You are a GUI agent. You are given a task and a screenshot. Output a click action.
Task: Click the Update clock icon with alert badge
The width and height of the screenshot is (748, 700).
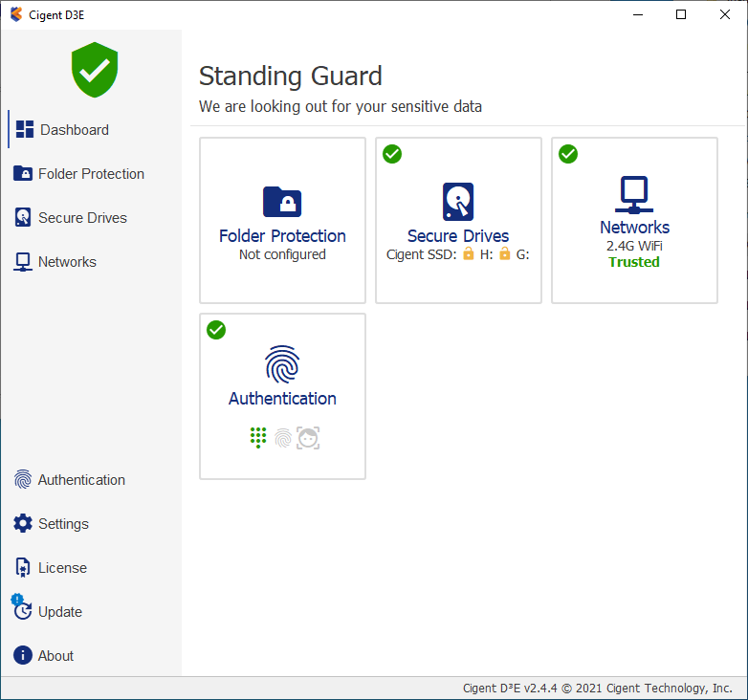coord(21,607)
